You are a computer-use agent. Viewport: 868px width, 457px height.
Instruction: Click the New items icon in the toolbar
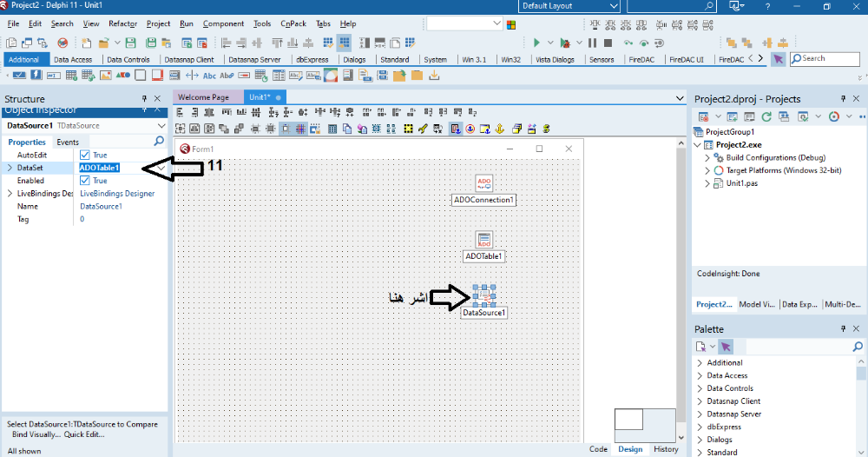(86, 43)
